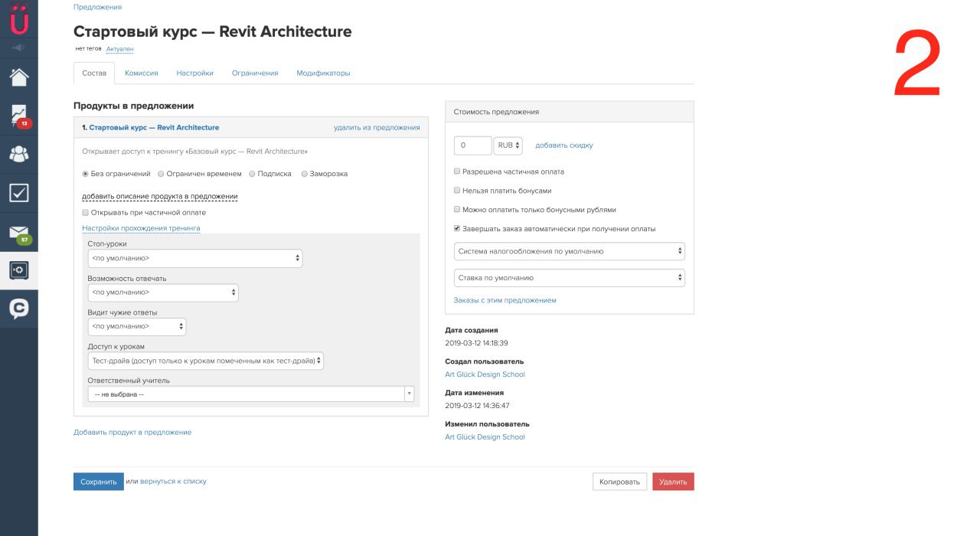The height and width of the screenshot is (536, 980).
Task: Click creation date '2019-03-12 14:18:39'
Action: click(476, 343)
